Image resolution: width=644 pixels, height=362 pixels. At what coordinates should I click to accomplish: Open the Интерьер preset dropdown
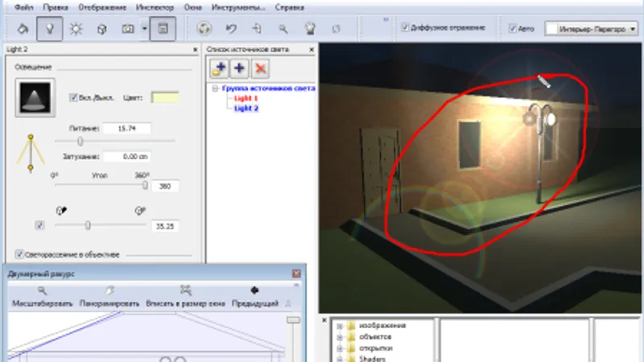pyautogui.click(x=591, y=29)
